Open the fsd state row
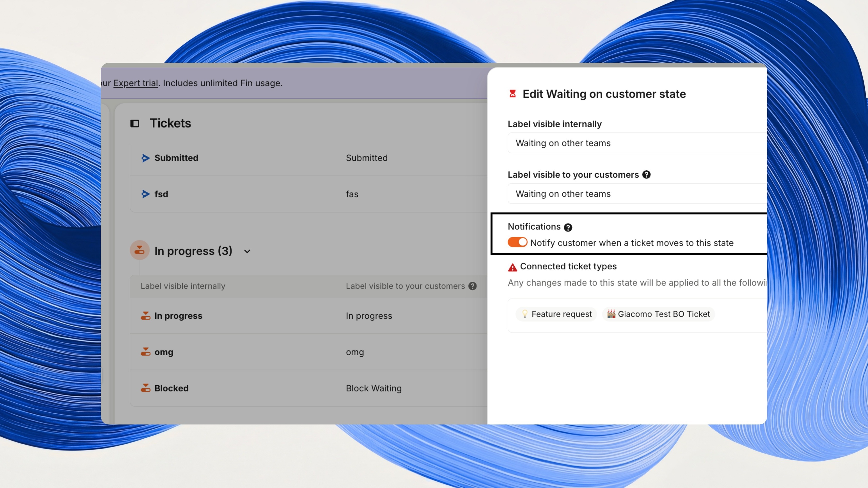 tap(308, 194)
